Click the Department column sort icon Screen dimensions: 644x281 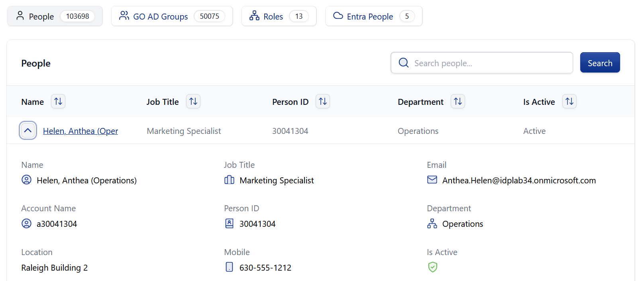(458, 102)
